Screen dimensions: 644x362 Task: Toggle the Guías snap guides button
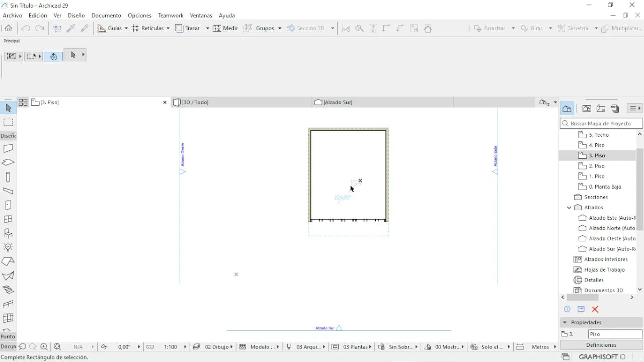pyautogui.click(x=110, y=28)
